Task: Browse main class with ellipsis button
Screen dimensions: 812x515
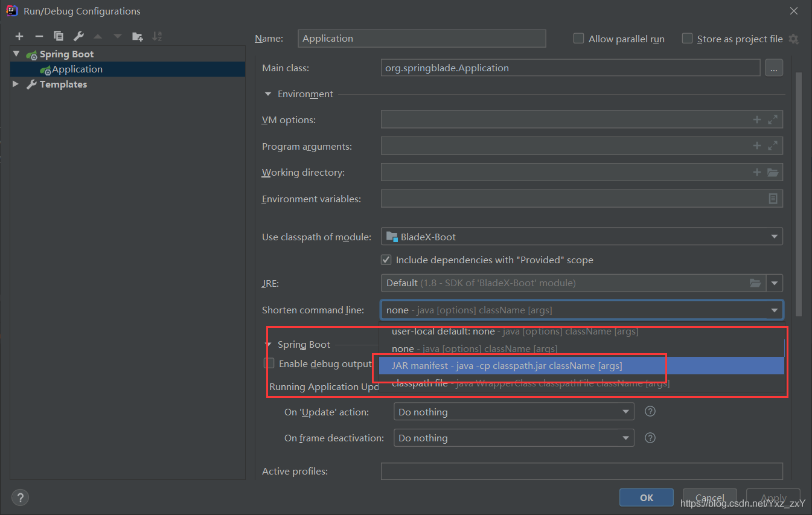Action: pos(774,68)
